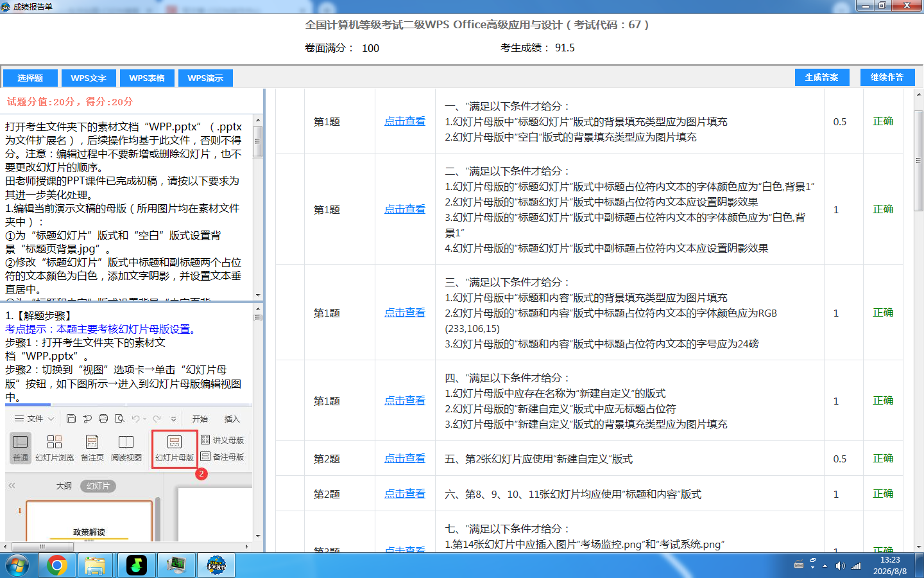Open the file explorer folder on the taskbar

pos(95,566)
